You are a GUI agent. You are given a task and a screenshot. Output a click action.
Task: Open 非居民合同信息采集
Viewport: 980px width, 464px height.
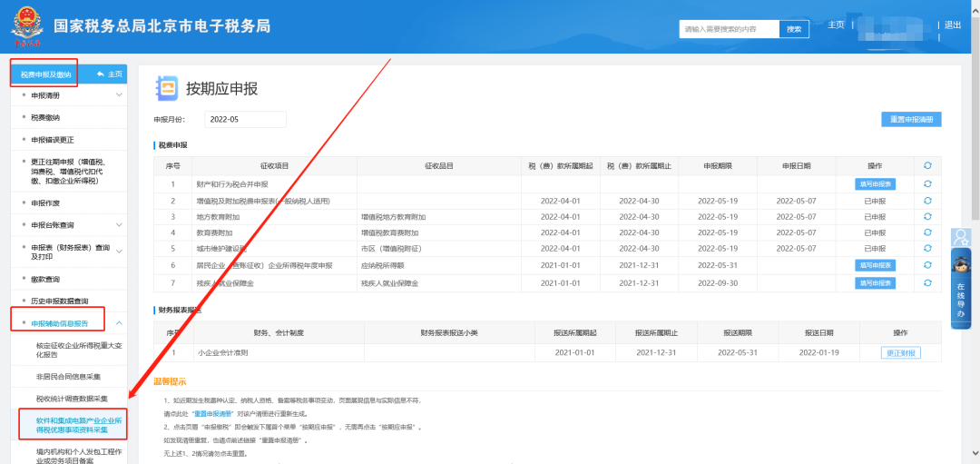(69, 377)
